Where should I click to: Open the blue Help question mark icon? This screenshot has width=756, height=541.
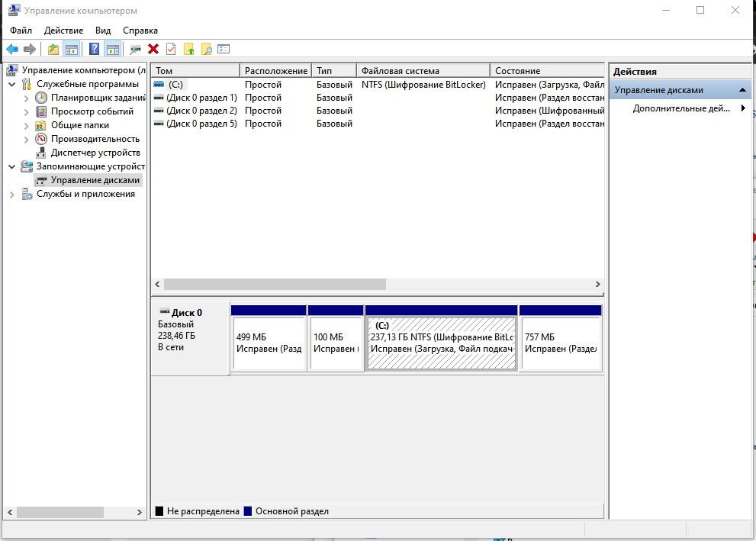pyautogui.click(x=95, y=49)
